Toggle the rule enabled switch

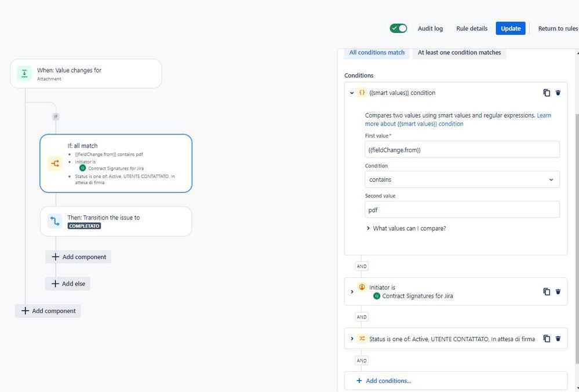click(x=398, y=28)
